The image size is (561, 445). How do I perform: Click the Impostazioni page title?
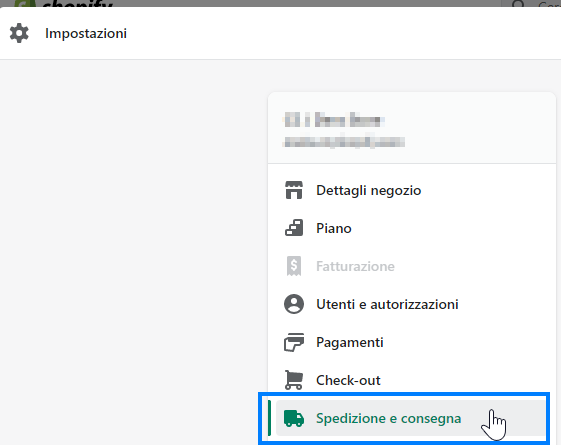tap(86, 33)
